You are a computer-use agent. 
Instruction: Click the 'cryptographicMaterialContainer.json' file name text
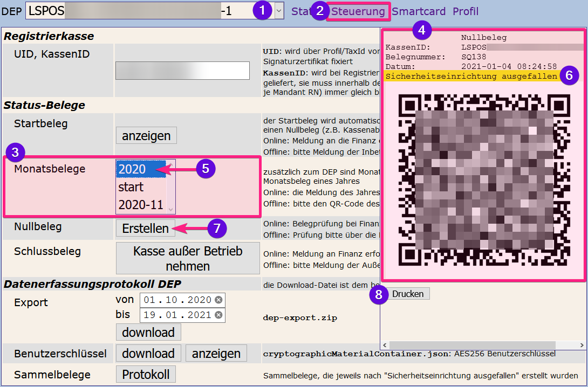tap(356, 354)
